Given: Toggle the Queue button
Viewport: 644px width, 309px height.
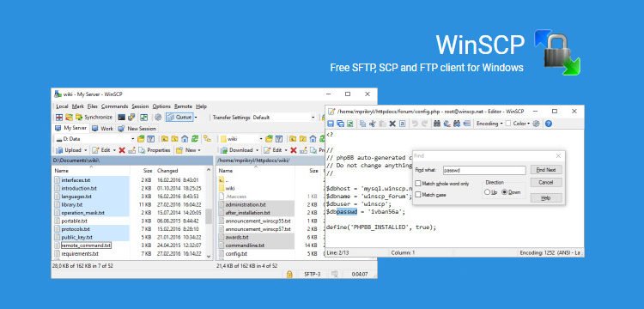Looking at the screenshot, I should [180, 118].
